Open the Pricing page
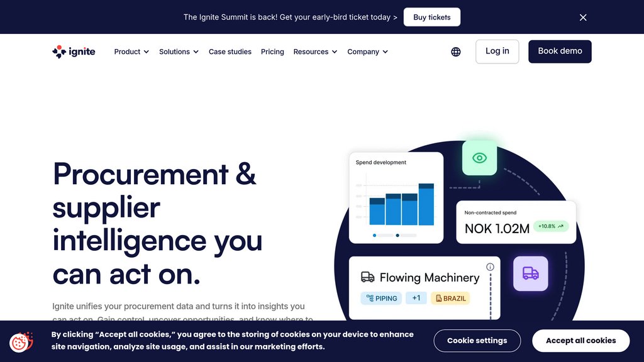Screen dimensions: 644x362 coord(272,52)
